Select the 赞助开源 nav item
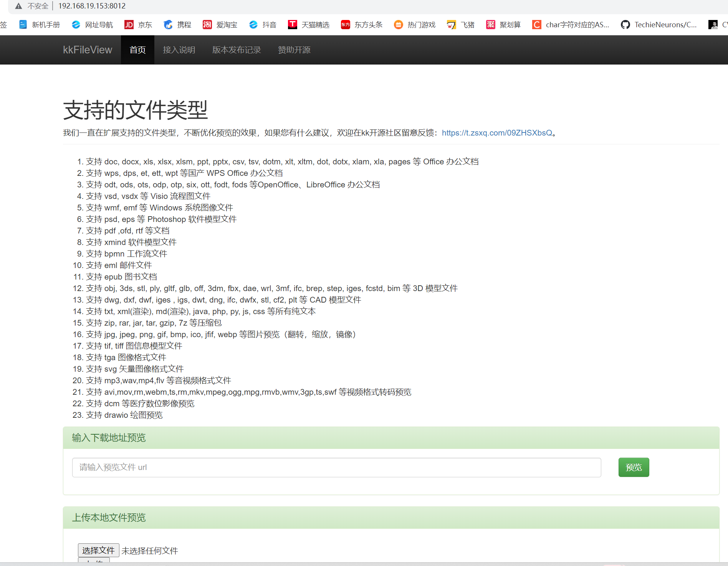The height and width of the screenshot is (566, 728). 294,50
